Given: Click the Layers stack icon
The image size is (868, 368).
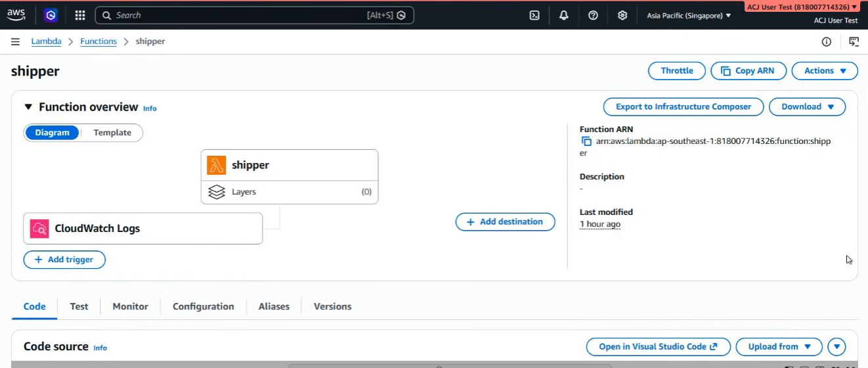Looking at the screenshot, I should [x=217, y=192].
